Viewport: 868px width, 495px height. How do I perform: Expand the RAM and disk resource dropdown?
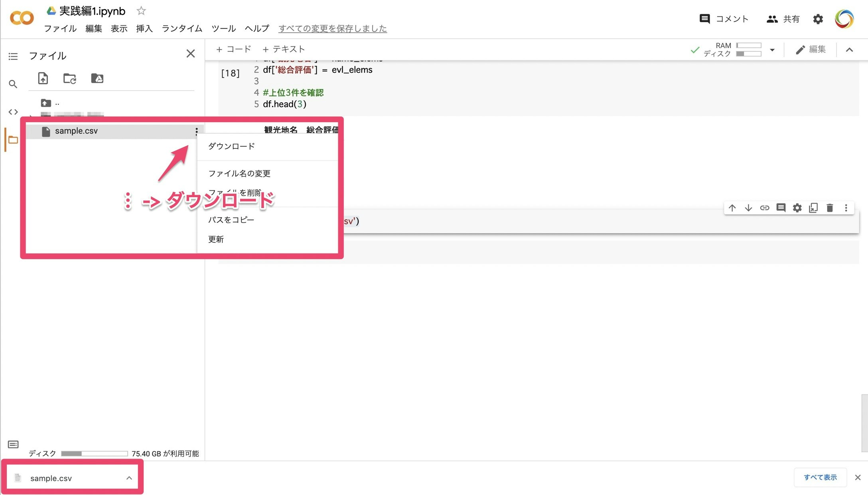click(772, 50)
